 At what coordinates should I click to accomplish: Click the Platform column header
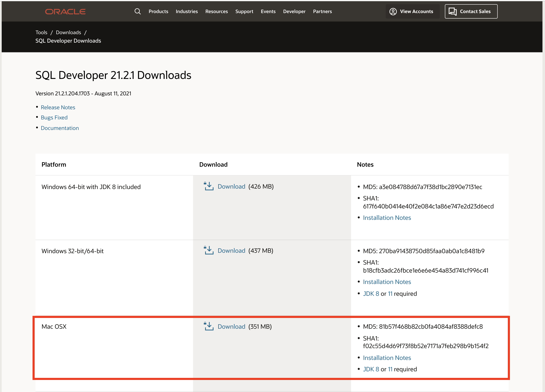54,165
